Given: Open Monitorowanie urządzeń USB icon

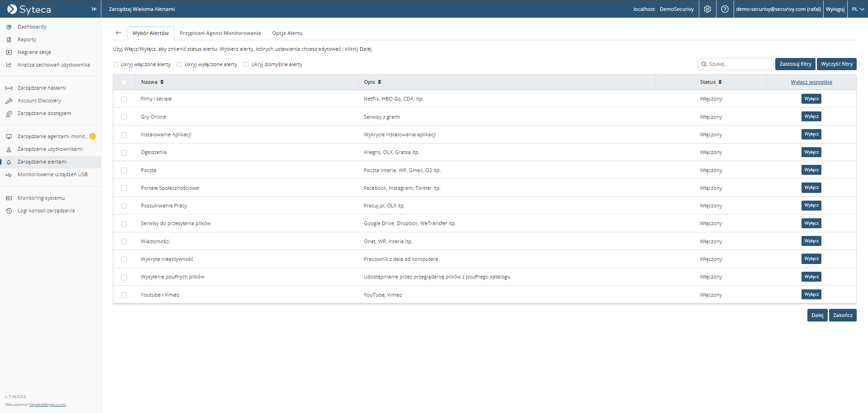Looking at the screenshot, I should [x=9, y=175].
